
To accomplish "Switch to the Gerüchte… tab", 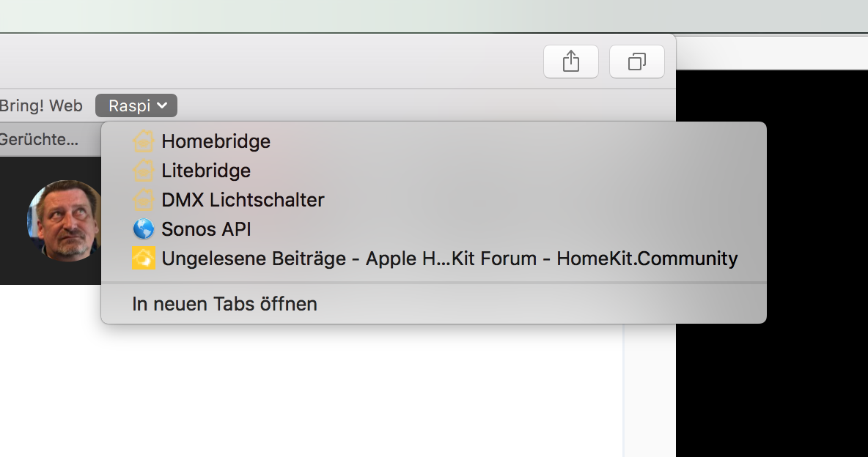I will tap(40, 139).
